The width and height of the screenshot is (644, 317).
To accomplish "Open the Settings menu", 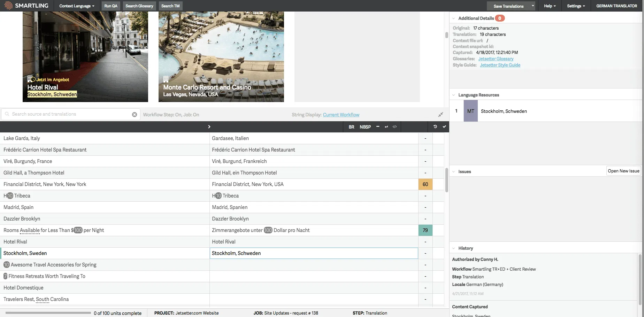I will coord(576,6).
